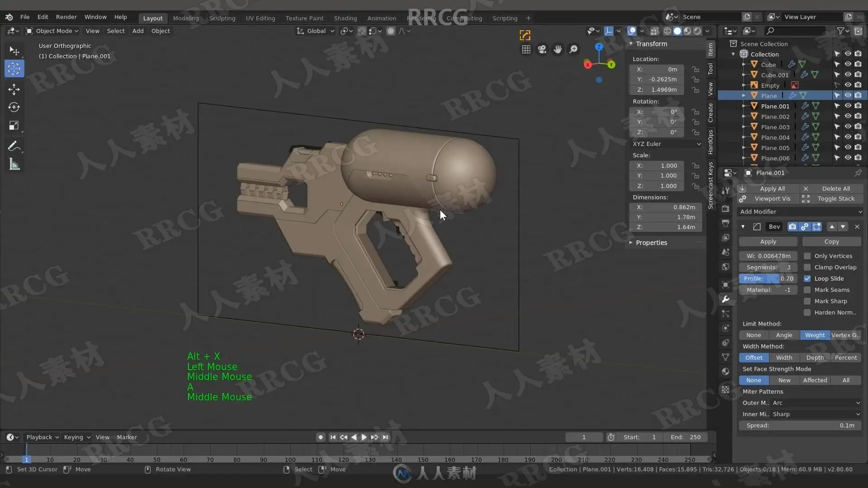Open the Modifier properties wrench tab
Screen dimensions: 868x488
pos(726,299)
